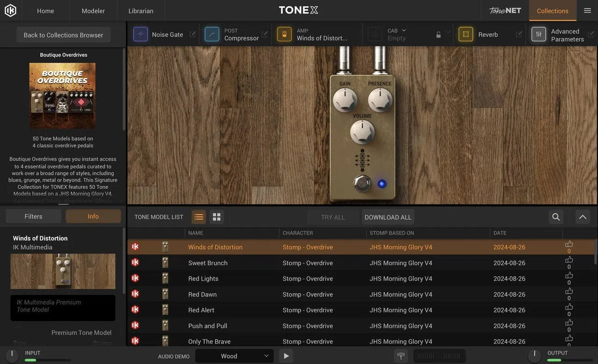Click the tuner icon in bottom bar
This screenshot has width=598, height=364.
pos(401,356)
